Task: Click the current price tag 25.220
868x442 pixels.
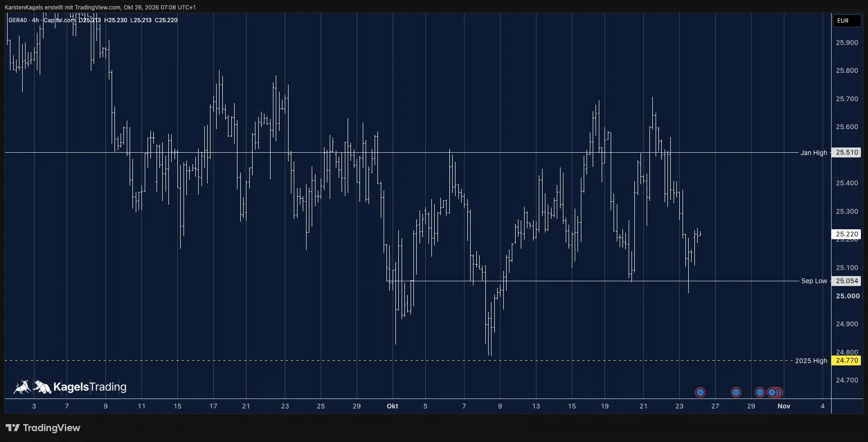Action: point(846,234)
